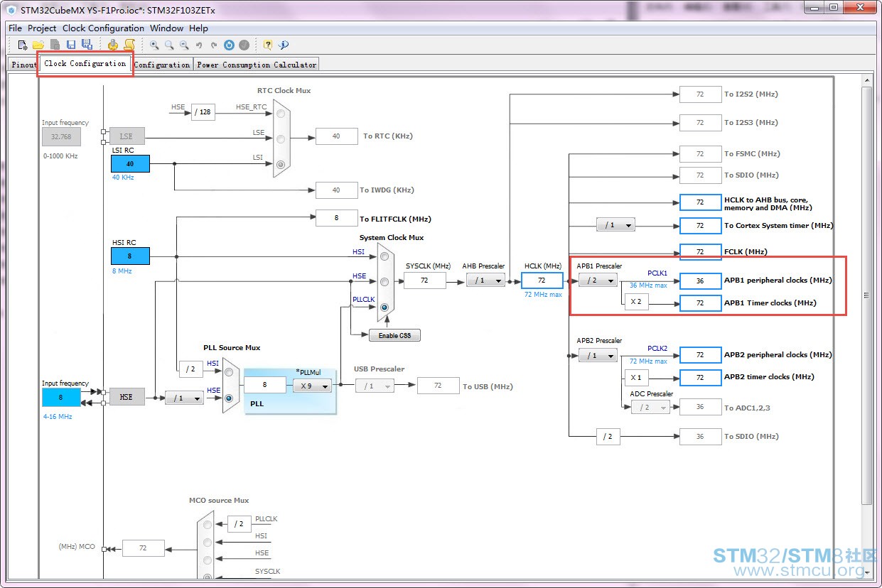
Task: Click the blue Reset Clock Configuration icon
Action: 229,45
